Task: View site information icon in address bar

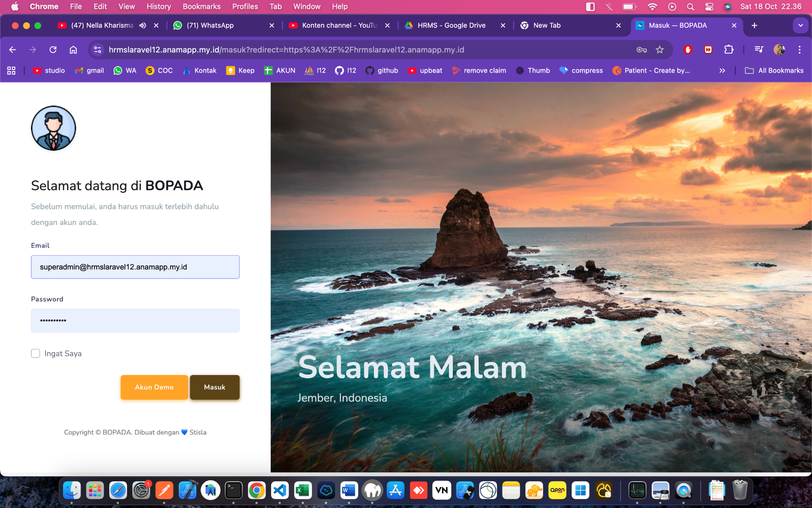Action: tap(98, 50)
